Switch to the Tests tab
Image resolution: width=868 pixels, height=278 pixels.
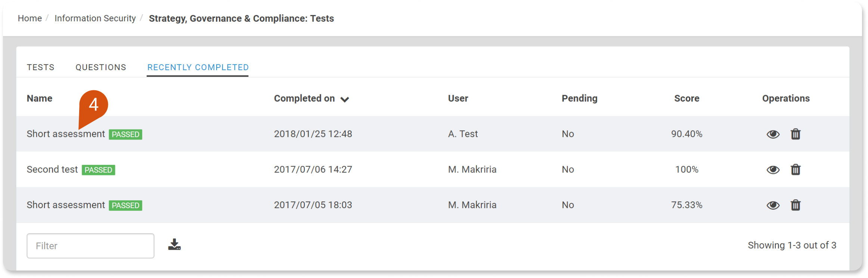coord(41,67)
